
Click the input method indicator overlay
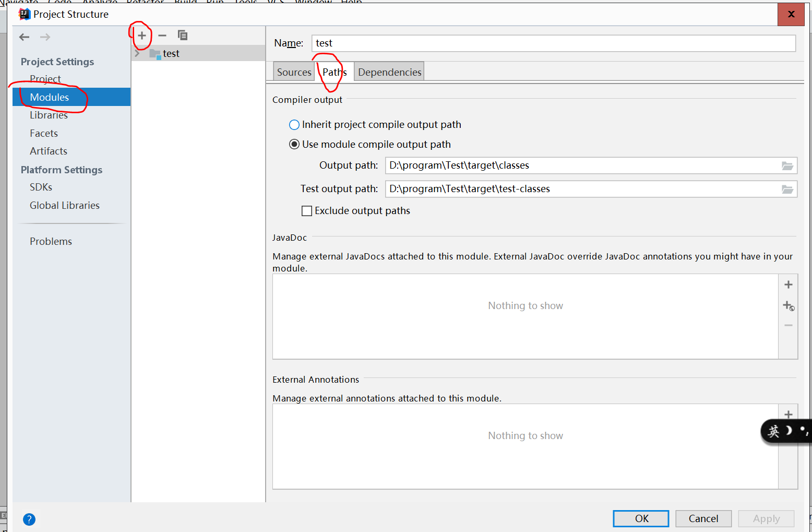(x=786, y=431)
